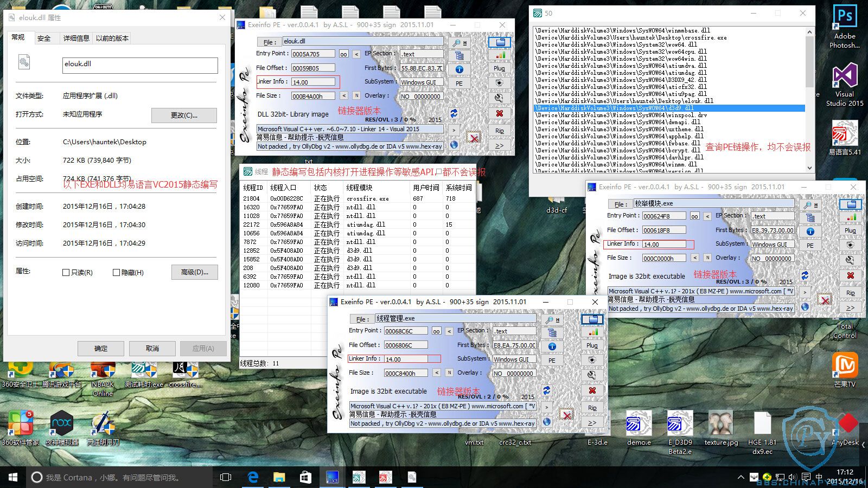
Task: Expand >> button in elouk.dll Exeinfo window
Action: pyautogui.click(x=500, y=145)
